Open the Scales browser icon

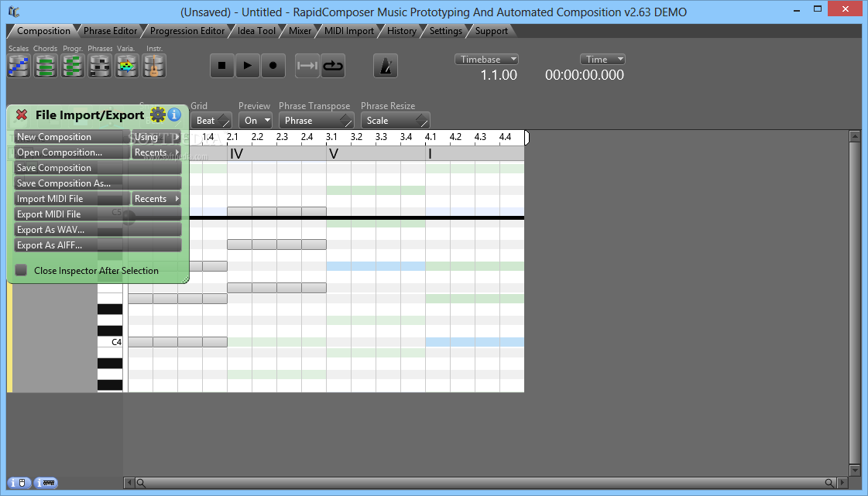coord(19,67)
